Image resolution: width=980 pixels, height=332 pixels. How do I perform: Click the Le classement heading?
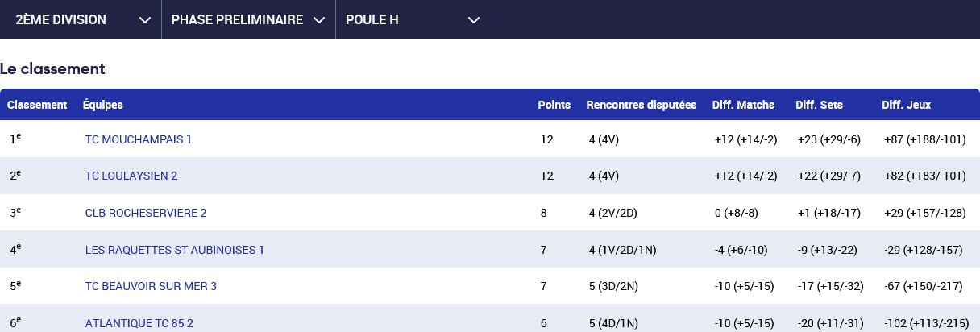tap(53, 69)
